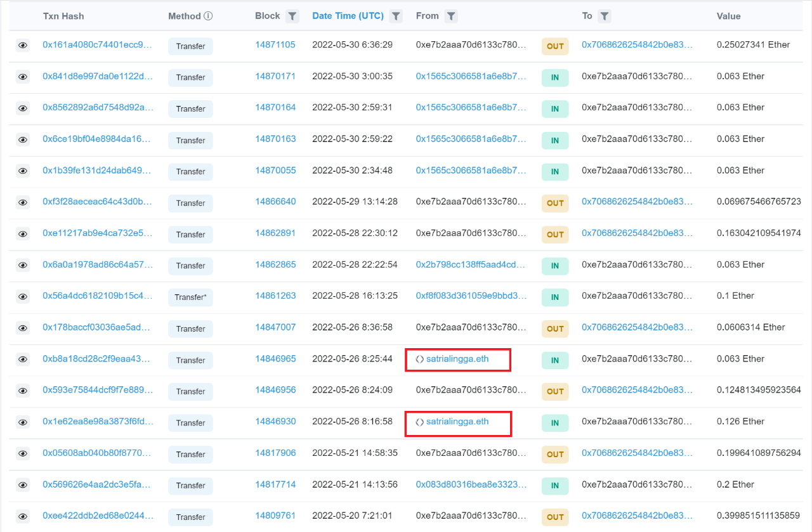
Task: Click the first satrialingga.eth sender link
Action: coord(457,359)
